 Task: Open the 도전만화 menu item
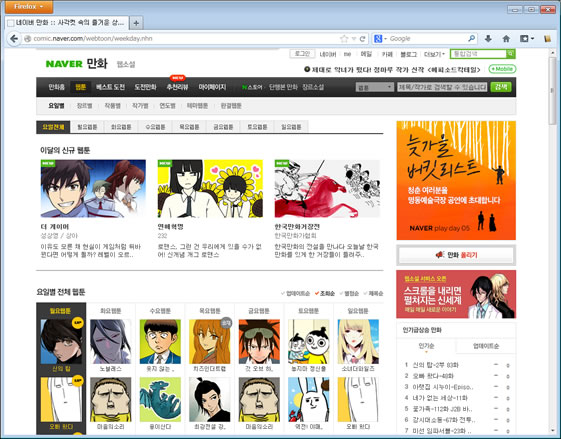pyautogui.click(x=145, y=87)
